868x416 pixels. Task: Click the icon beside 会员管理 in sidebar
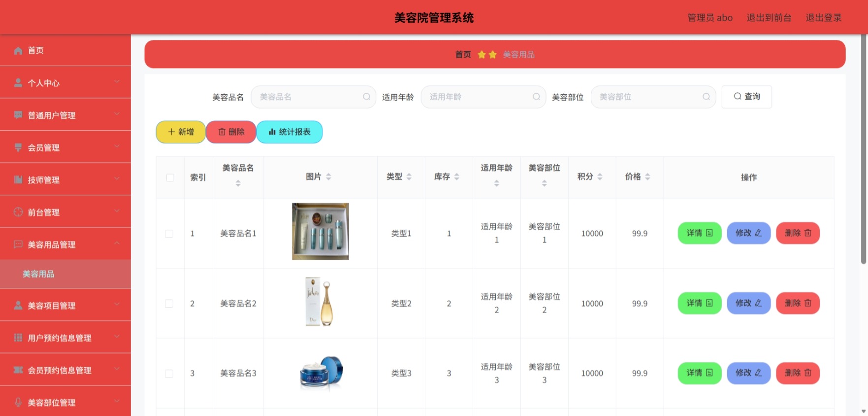(18, 147)
